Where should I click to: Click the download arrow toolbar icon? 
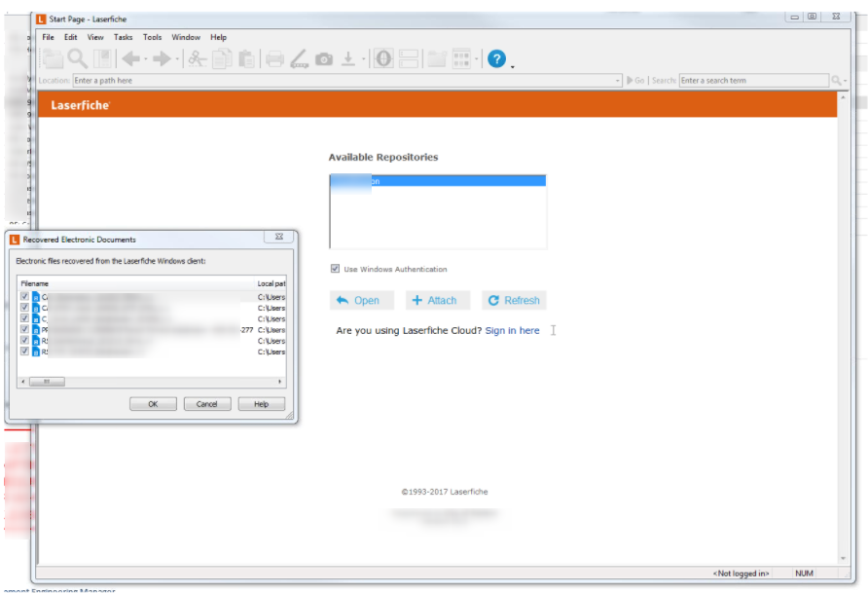348,58
